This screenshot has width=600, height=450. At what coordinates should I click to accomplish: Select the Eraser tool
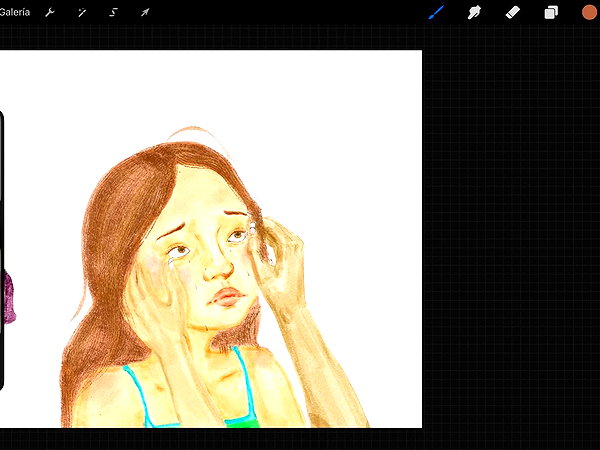pos(513,12)
